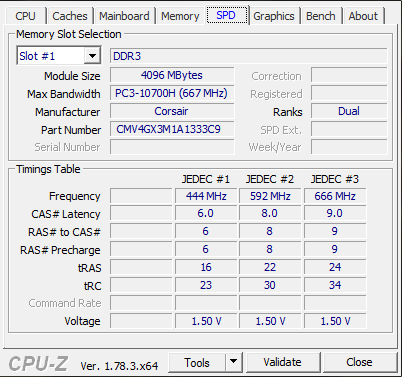Select the Corsair manufacturer value
Screen dimensions: 402x377
[172, 111]
